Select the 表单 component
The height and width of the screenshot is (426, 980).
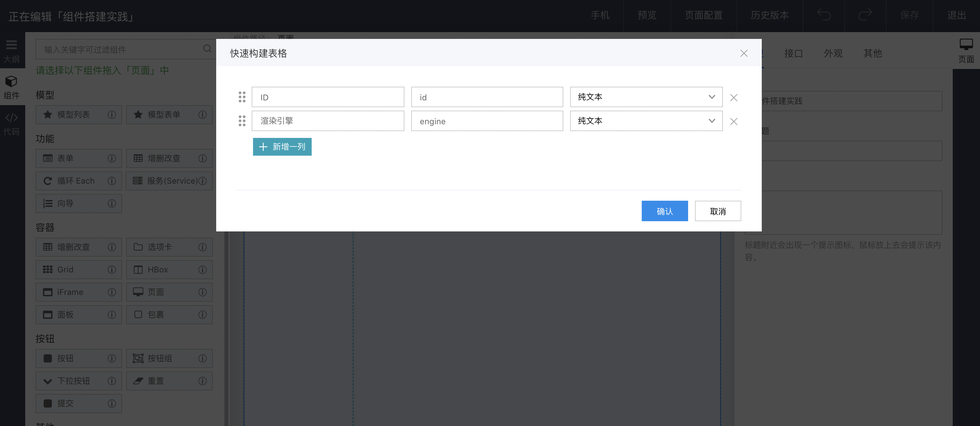pos(79,158)
